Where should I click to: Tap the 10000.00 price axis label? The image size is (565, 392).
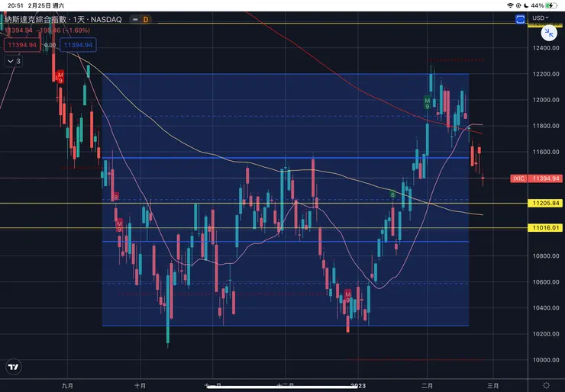546,360
